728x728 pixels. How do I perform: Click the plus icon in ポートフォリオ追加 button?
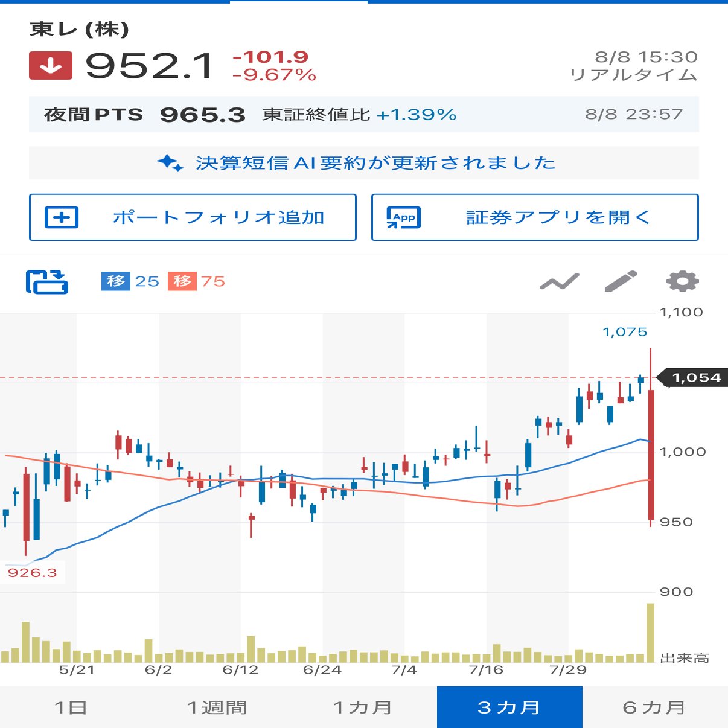click(62, 218)
